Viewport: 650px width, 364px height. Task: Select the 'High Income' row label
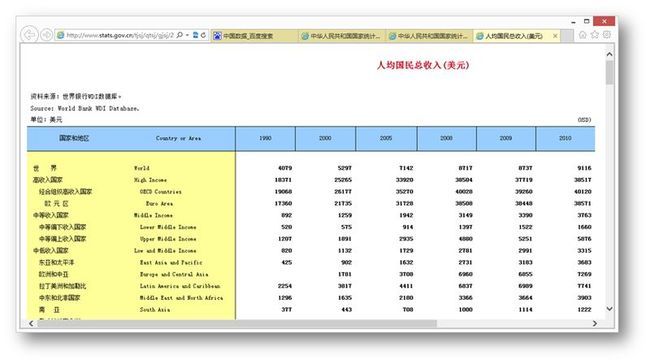tap(150, 180)
